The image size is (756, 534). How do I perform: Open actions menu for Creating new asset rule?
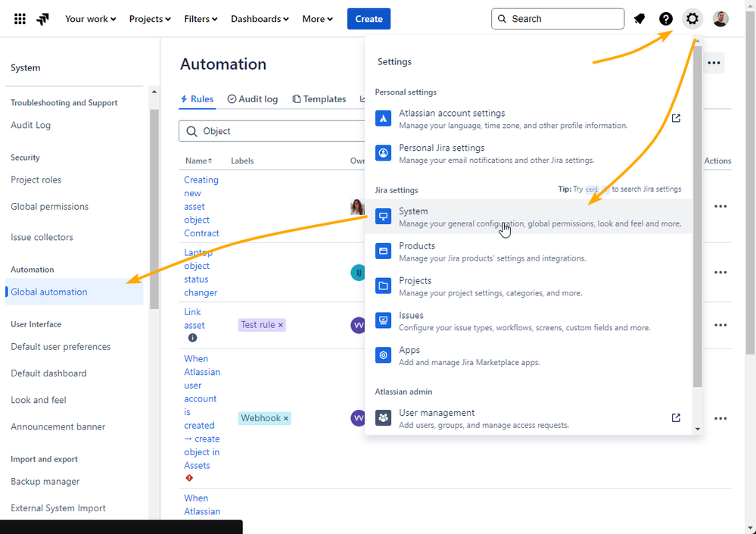click(x=720, y=207)
